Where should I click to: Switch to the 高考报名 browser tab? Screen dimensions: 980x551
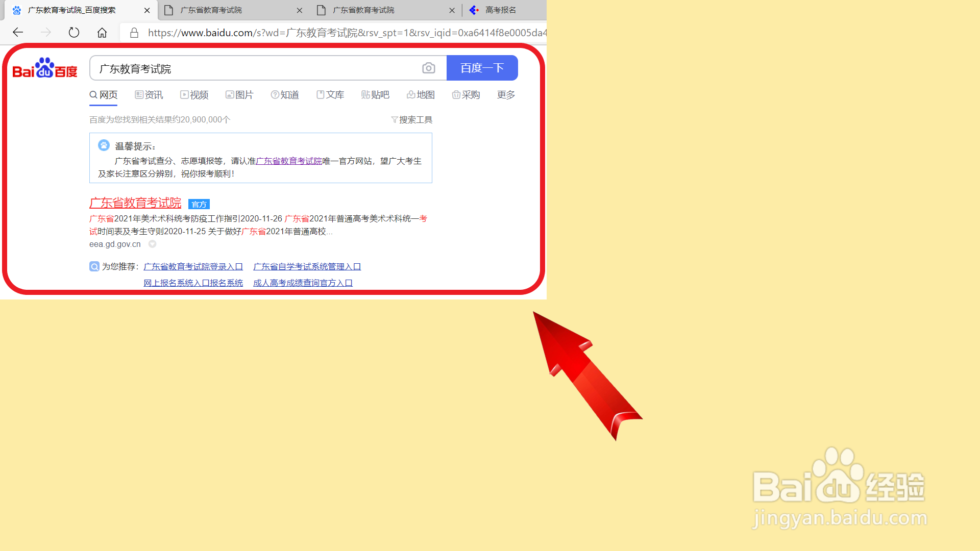500,10
